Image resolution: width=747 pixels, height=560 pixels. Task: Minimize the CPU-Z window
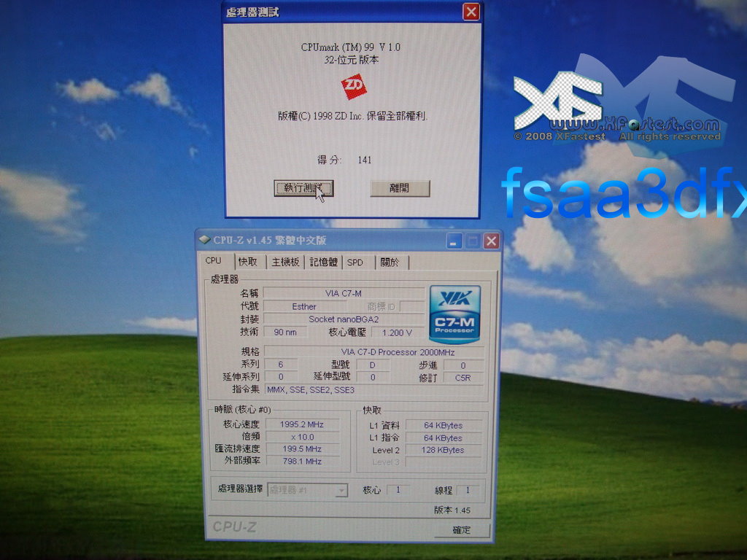[454, 241]
